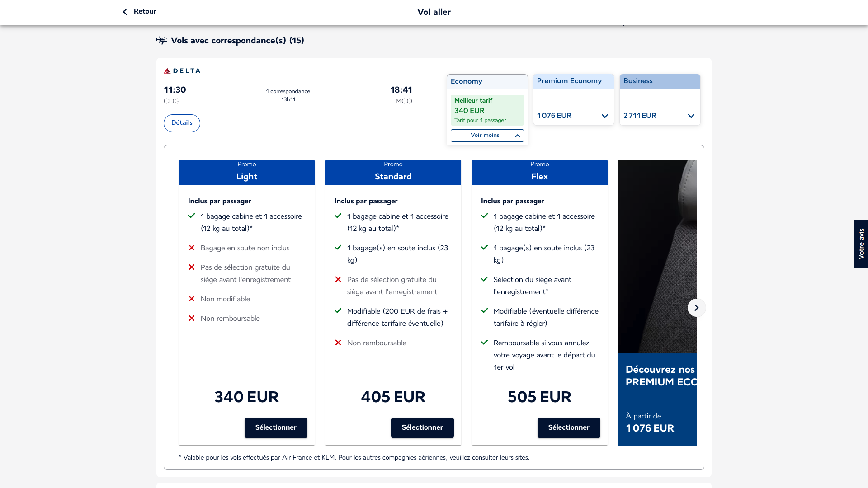Expand Premium Economy fares with its chevron
Image resolution: width=868 pixels, height=488 pixels.
[605, 116]
